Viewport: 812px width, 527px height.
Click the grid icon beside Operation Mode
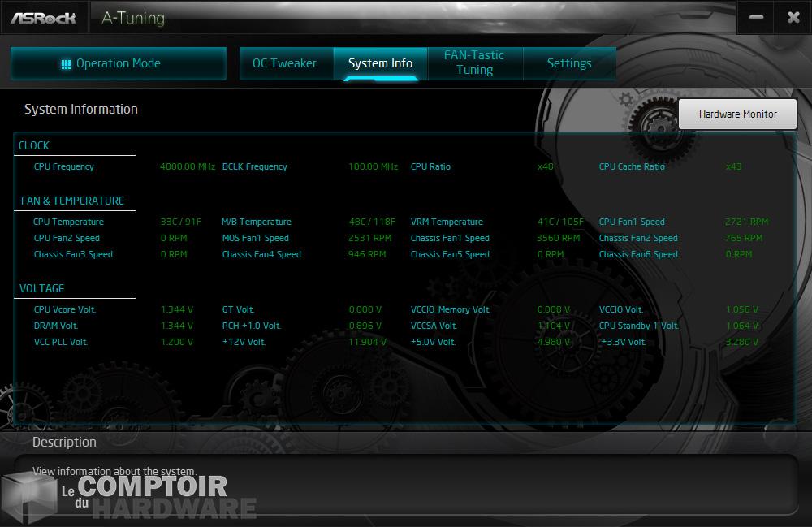pos(67,64)
